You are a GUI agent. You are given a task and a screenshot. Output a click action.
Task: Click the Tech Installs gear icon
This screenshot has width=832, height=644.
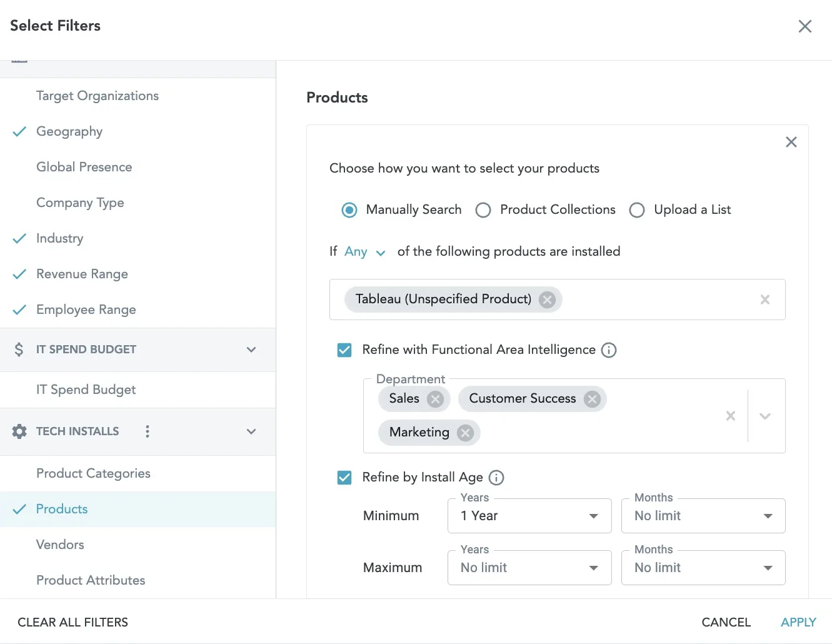tap(19, 431)
